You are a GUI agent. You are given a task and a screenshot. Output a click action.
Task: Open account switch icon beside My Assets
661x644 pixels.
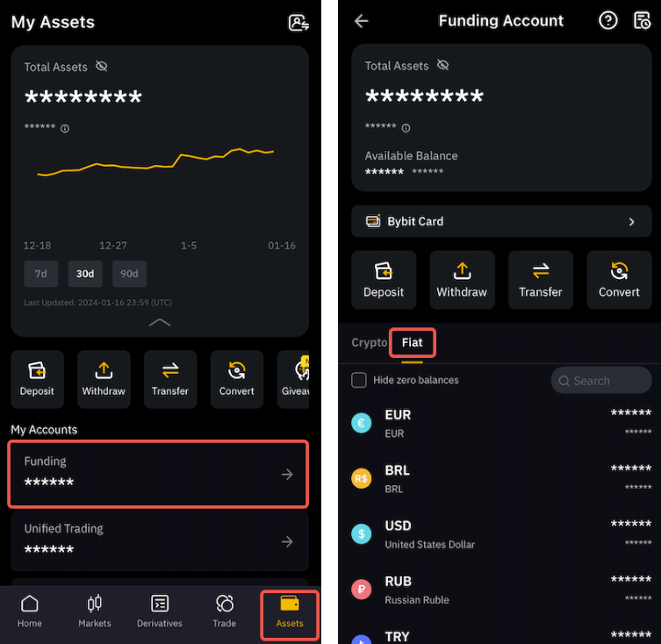click(298, 22)
